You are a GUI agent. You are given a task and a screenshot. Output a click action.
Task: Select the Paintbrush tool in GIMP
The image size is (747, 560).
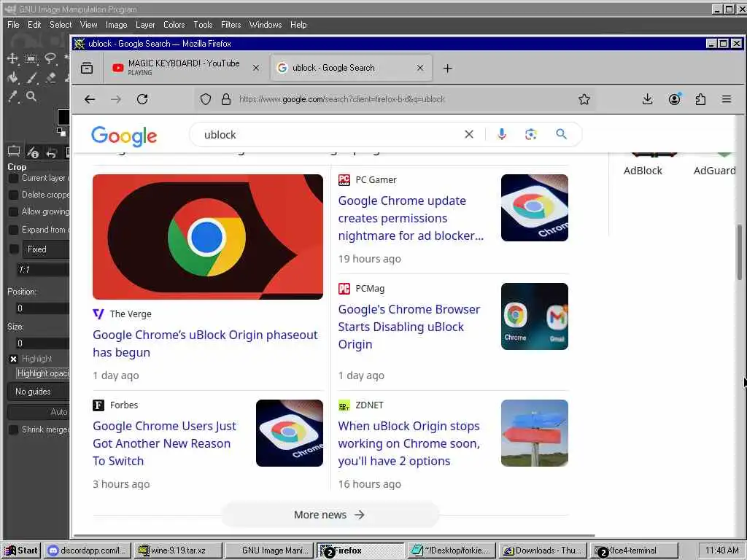click(x=31, y=77)
